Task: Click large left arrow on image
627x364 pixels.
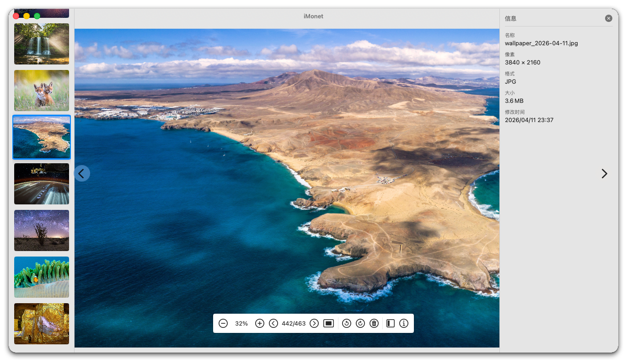Action: 82,173
